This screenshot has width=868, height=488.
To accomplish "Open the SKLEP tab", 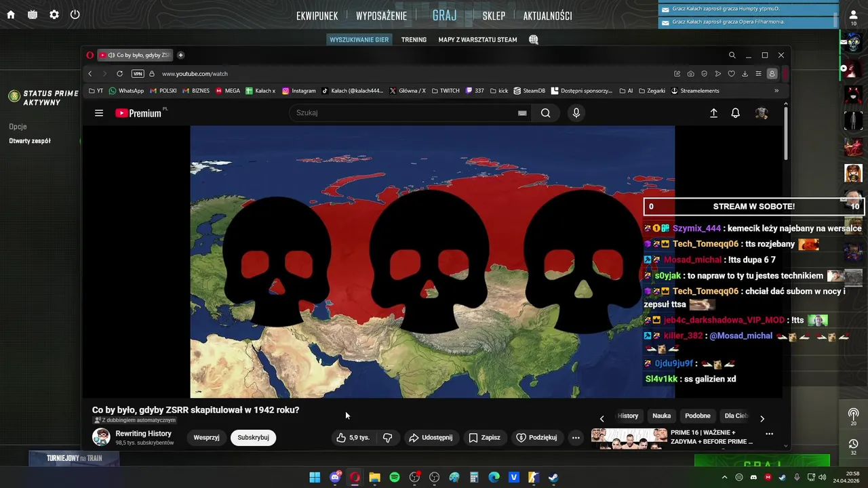I will (494, 16).
